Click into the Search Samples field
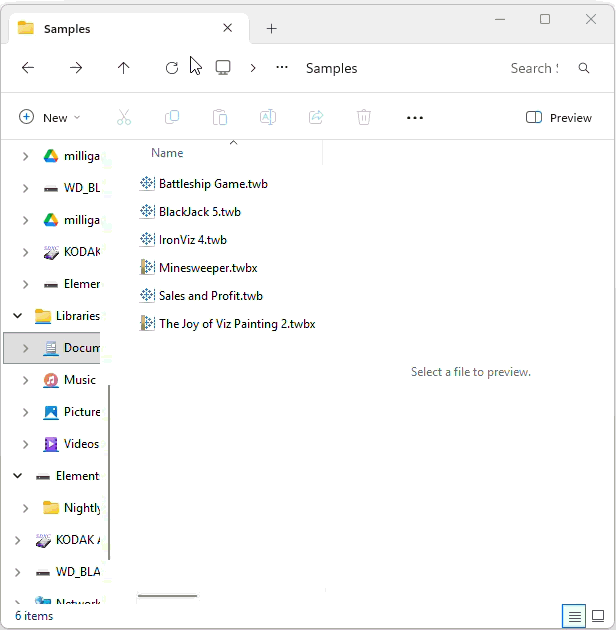The width and height of the screenshot is (616, 630). [534, 68]
